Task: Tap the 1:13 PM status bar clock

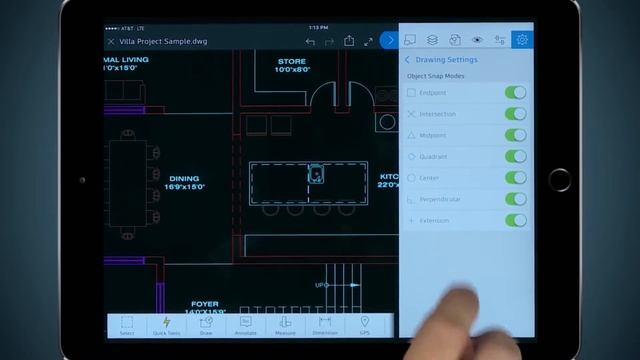Action: [318, 28]
